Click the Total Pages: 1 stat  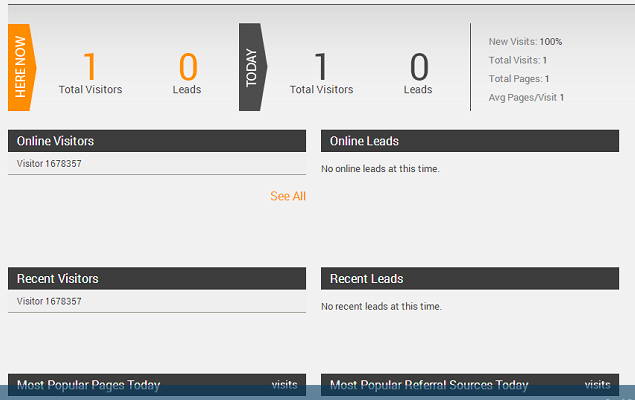click(x=519, y=79)
